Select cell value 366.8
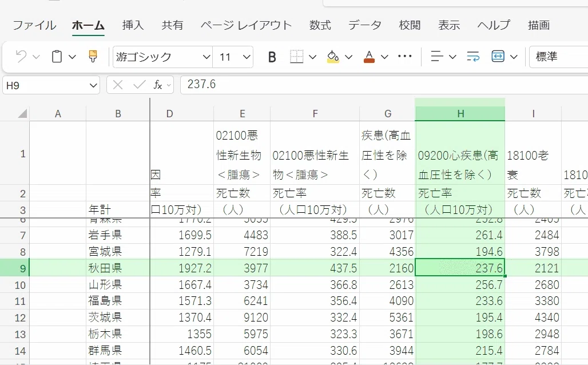This screenshot has width=588, height=365. pyautogui.click(x=315, y=285)
